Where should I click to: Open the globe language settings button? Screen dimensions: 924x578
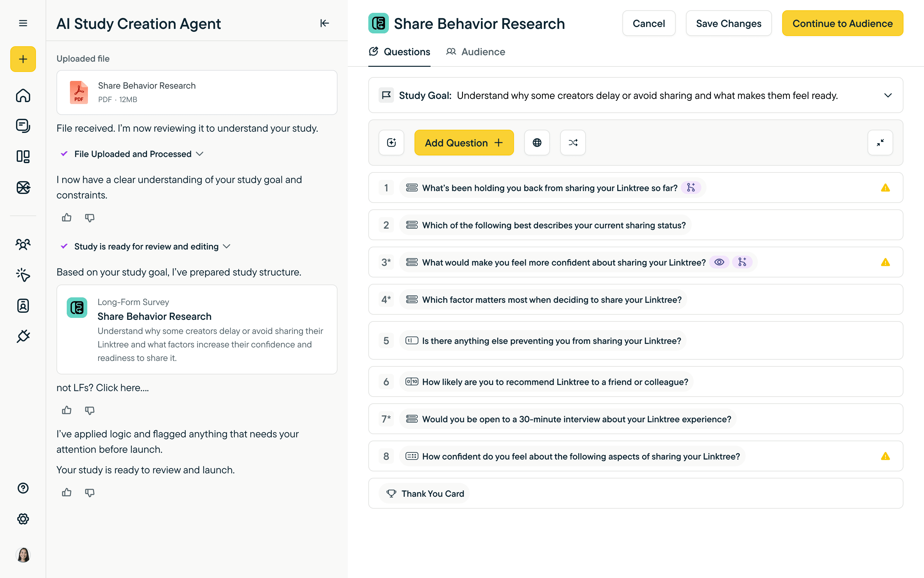point(537,143)
